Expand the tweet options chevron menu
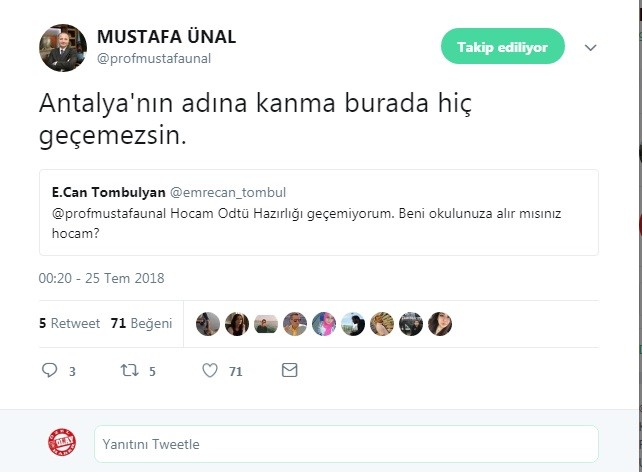642x472 pixels. click(590, 47)
